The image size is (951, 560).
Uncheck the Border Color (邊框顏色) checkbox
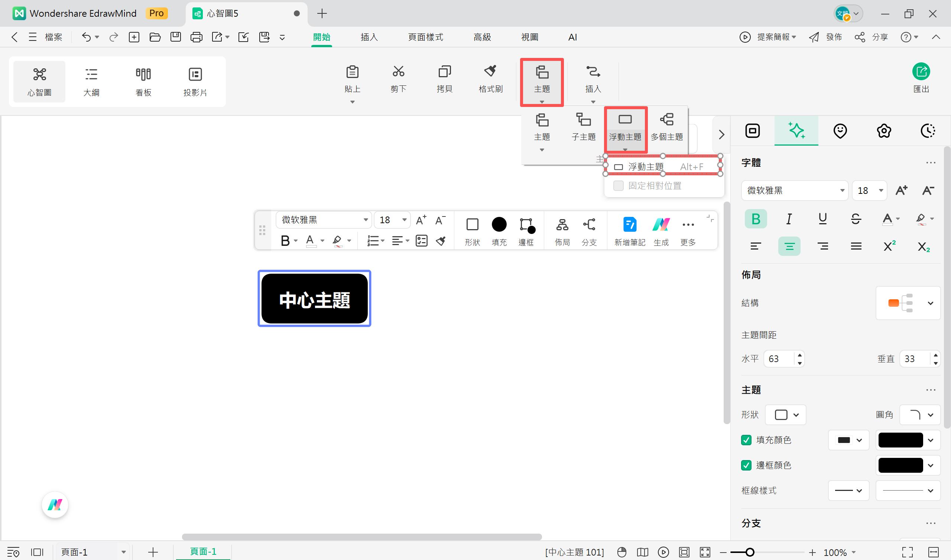[746, 465]
